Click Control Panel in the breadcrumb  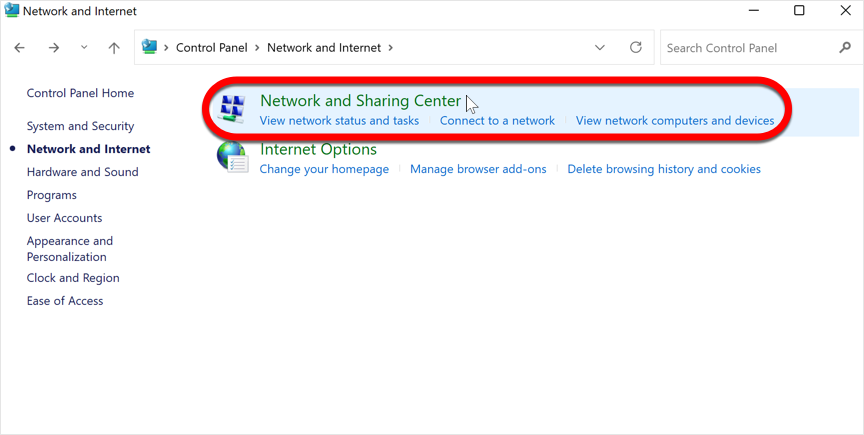point(212,48)
